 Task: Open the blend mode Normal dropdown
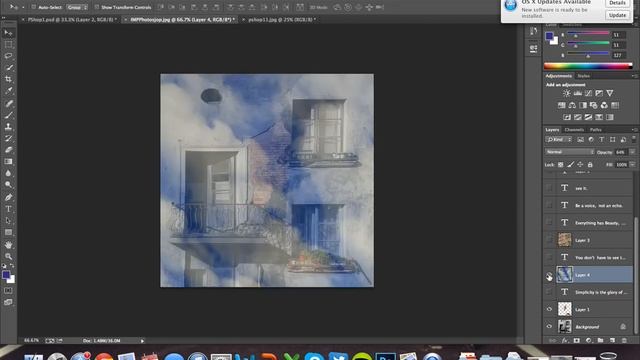pos(569,152)
